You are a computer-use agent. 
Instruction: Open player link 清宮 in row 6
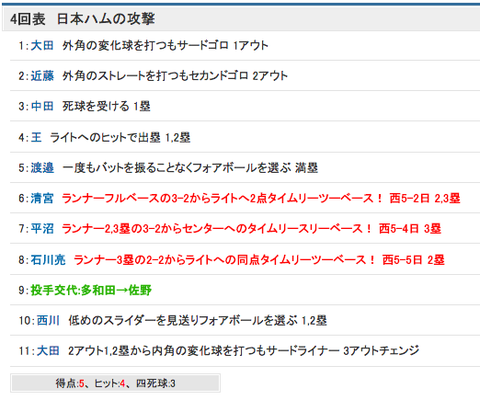point(42,198)
